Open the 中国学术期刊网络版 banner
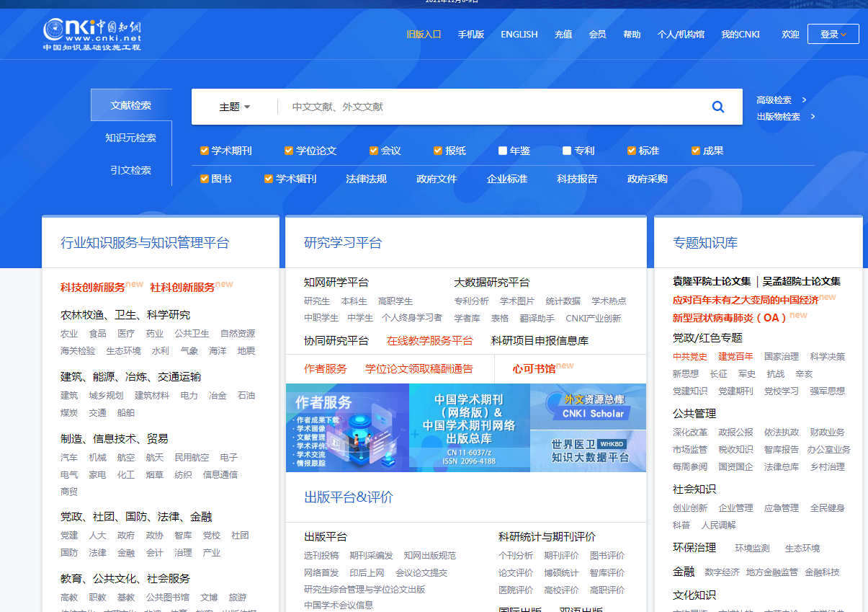The height and width of the screenshot is (612, 868). click(470, 428)
